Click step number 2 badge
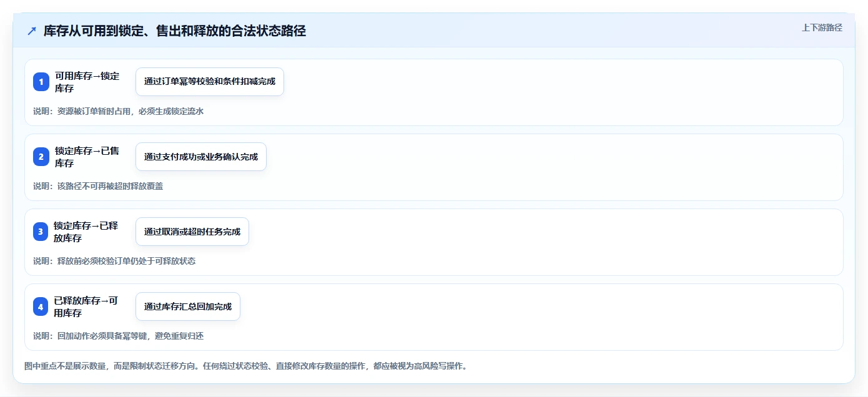Viewport: 868px width, 397px height. [41, 157]
